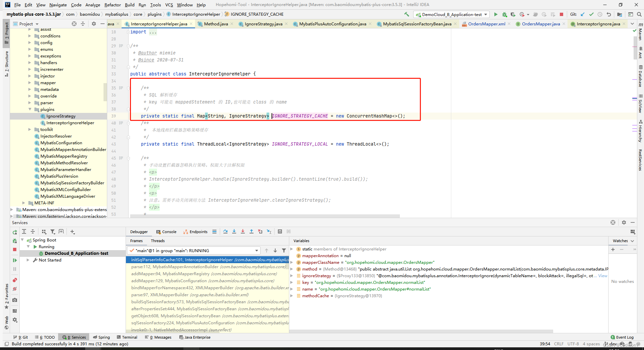
Task: Hide the Project panel with minus icon
Action: (x=103, y=24)
